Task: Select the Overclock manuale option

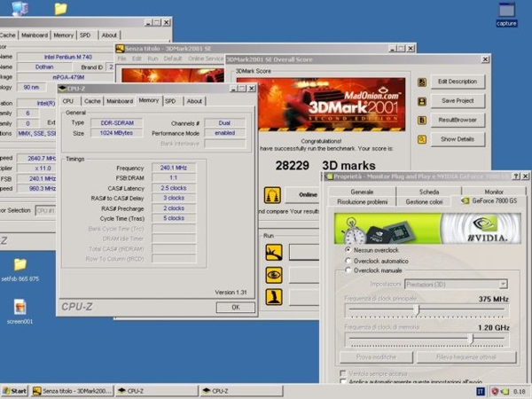Action: tap(347, 270)
